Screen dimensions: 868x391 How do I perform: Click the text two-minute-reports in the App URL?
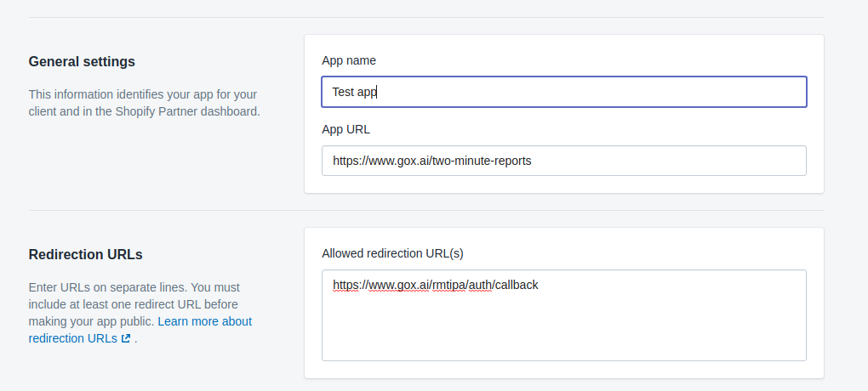tap(482, 161)
